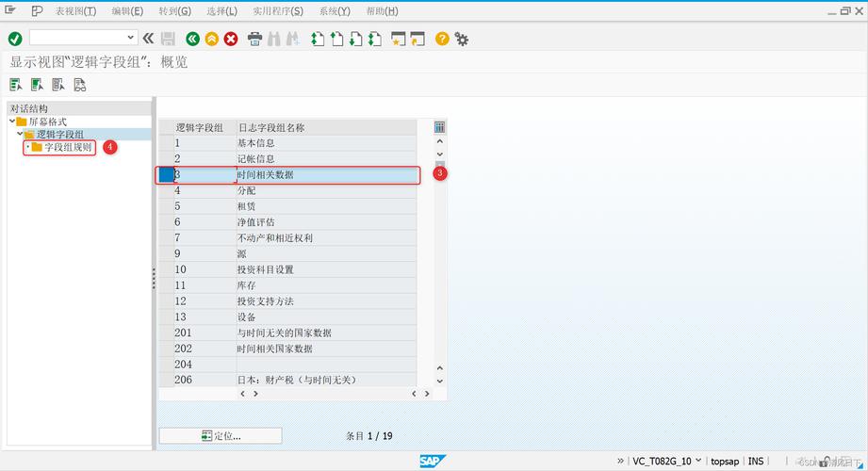
Task: Click the right arrow of the table horizontal scrollbar
Action: [427, 394]
